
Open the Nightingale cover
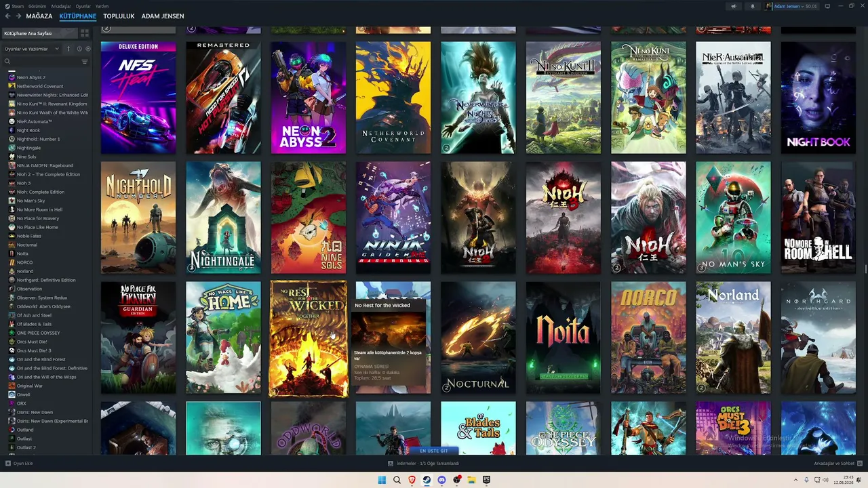click(x=223, y=218)
